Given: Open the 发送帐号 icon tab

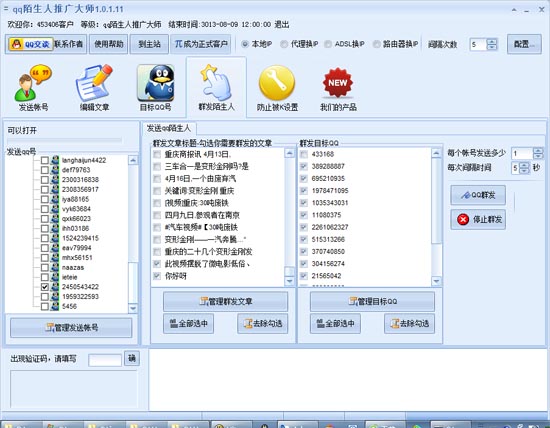Looking at the screenshot, I should [33, 88].
